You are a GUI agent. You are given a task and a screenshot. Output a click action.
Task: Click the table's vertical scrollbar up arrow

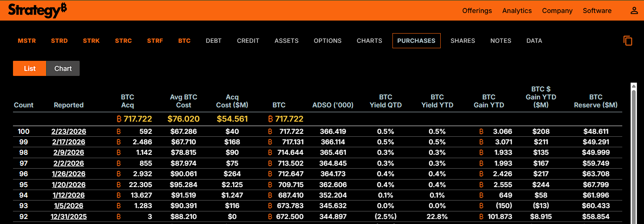coord(634,86)
